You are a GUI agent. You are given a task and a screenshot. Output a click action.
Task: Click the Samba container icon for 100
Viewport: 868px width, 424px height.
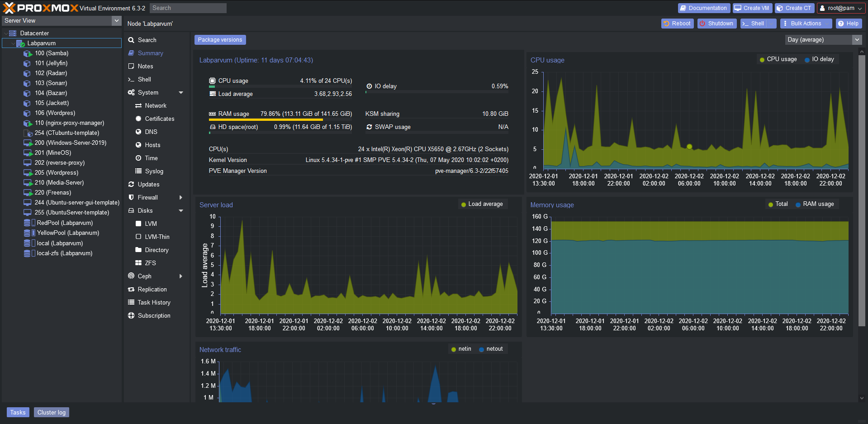point(28,53)
